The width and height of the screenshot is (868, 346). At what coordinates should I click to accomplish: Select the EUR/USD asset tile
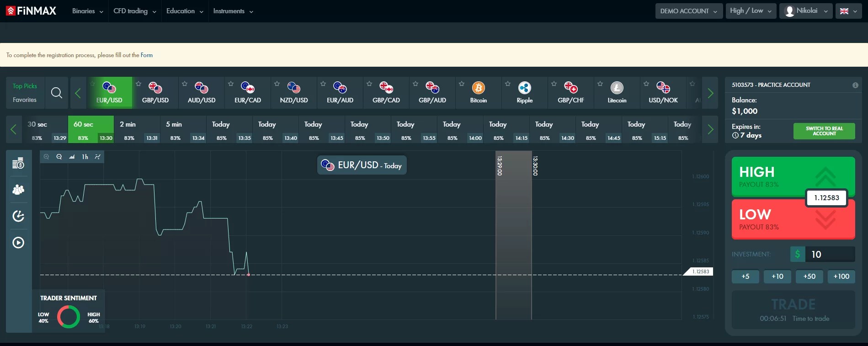[x=109, y=93]
